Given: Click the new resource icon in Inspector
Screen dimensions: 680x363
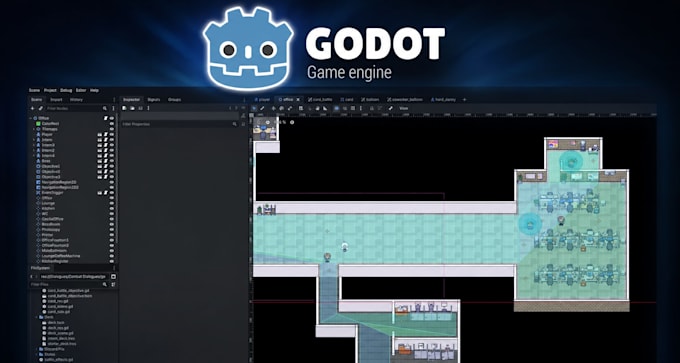Looking at the screenshot, I should click(124, 108).
